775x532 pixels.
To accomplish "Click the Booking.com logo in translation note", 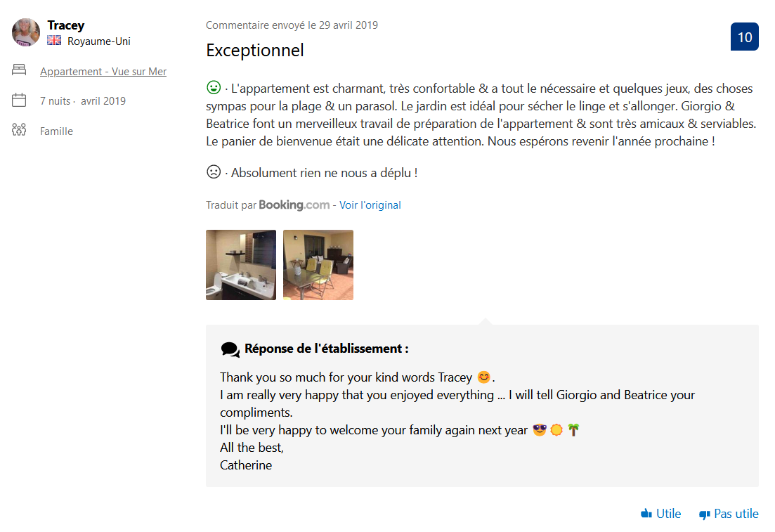I will coord(294,205).
